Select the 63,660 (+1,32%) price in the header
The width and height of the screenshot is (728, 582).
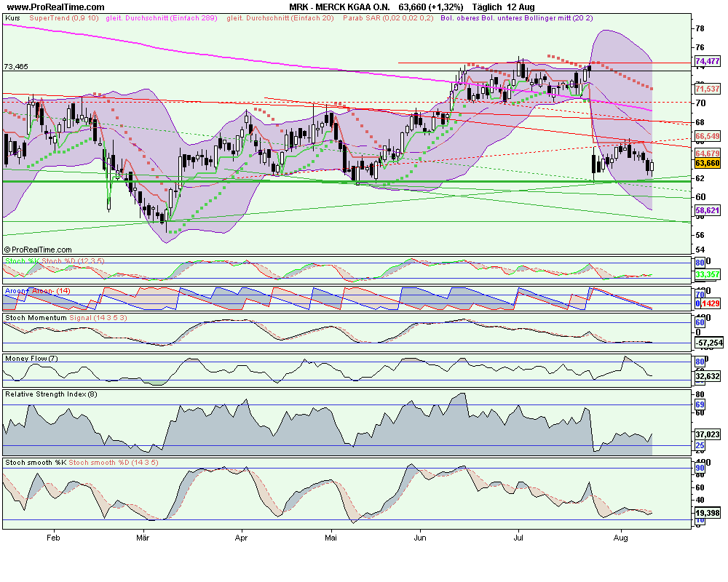pos(431,7)
